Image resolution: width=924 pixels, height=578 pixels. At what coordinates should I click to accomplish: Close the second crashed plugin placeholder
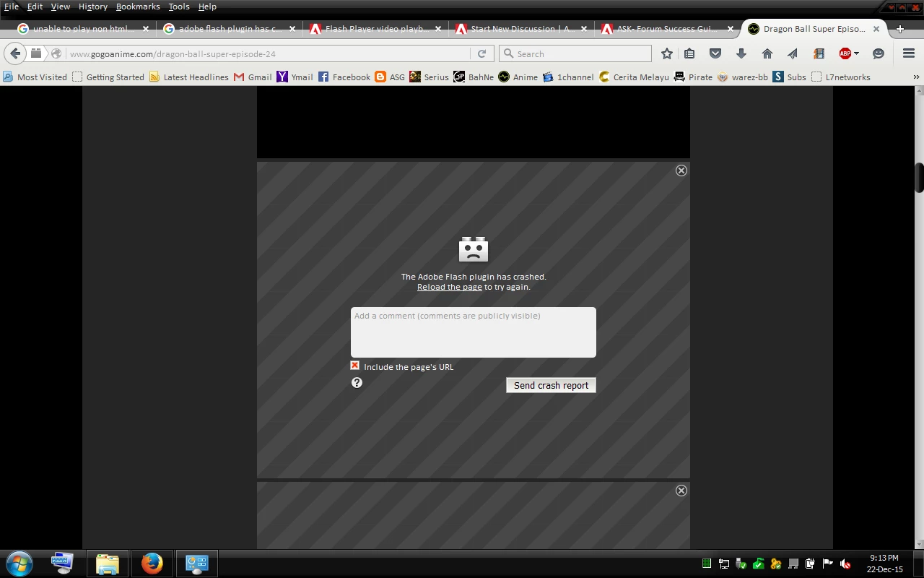click(x=681, y=491)
